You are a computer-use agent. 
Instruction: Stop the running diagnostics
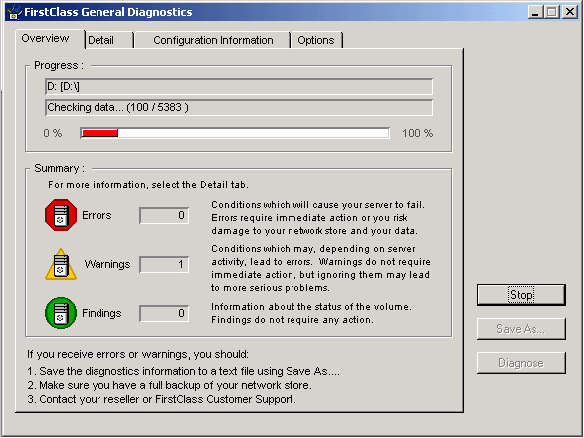(x=521, y=295)
